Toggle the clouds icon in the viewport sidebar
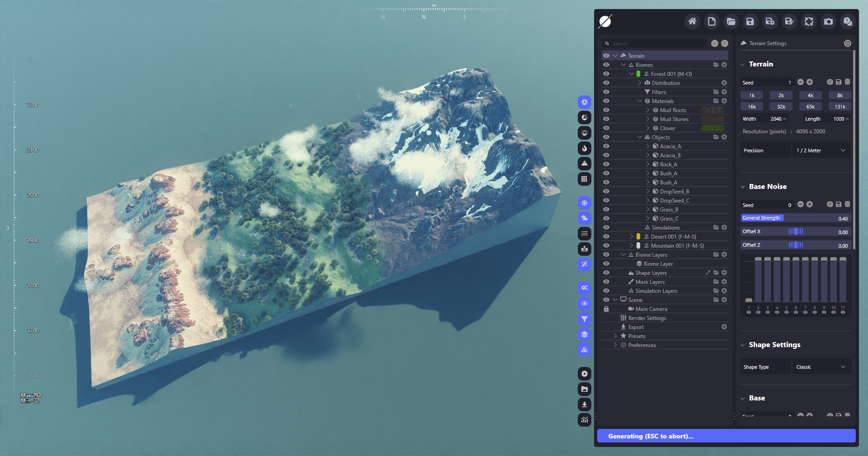The height and width of the screenshot is (456, 868). pos(585,218)
